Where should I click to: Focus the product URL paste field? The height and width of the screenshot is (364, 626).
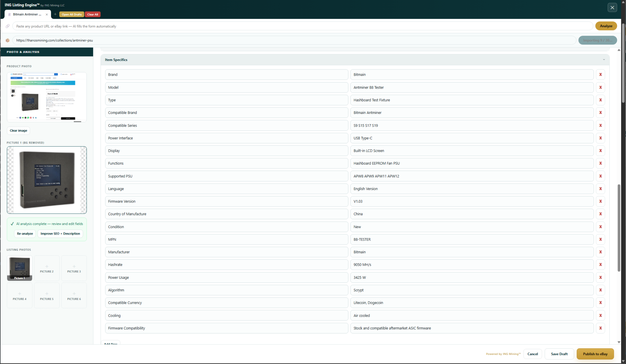tap(303, 26)
